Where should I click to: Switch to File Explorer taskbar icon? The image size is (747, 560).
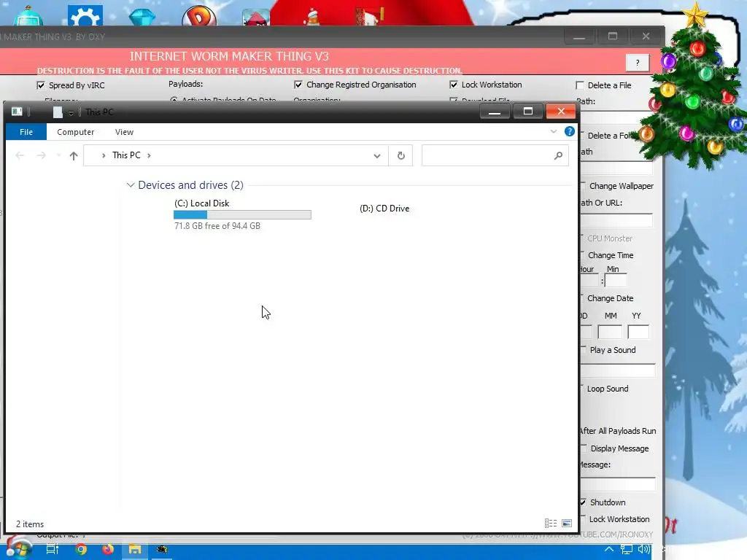[135, 550]
